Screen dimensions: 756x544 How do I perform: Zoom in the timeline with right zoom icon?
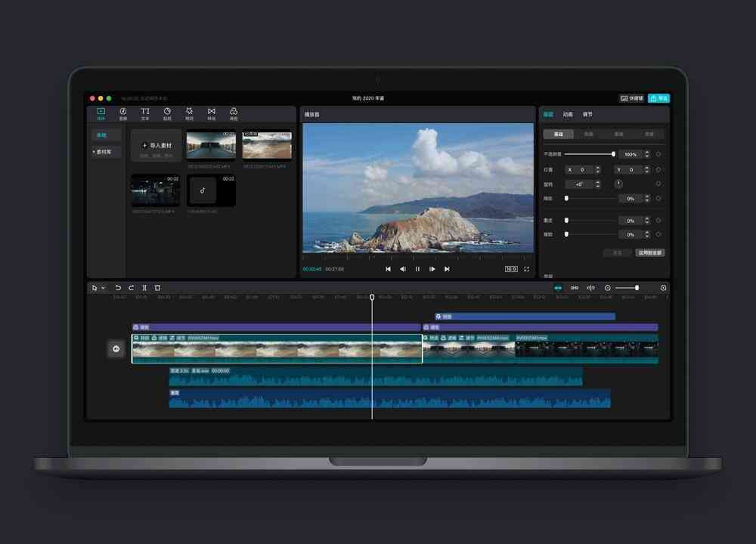(x=664, y=288)
